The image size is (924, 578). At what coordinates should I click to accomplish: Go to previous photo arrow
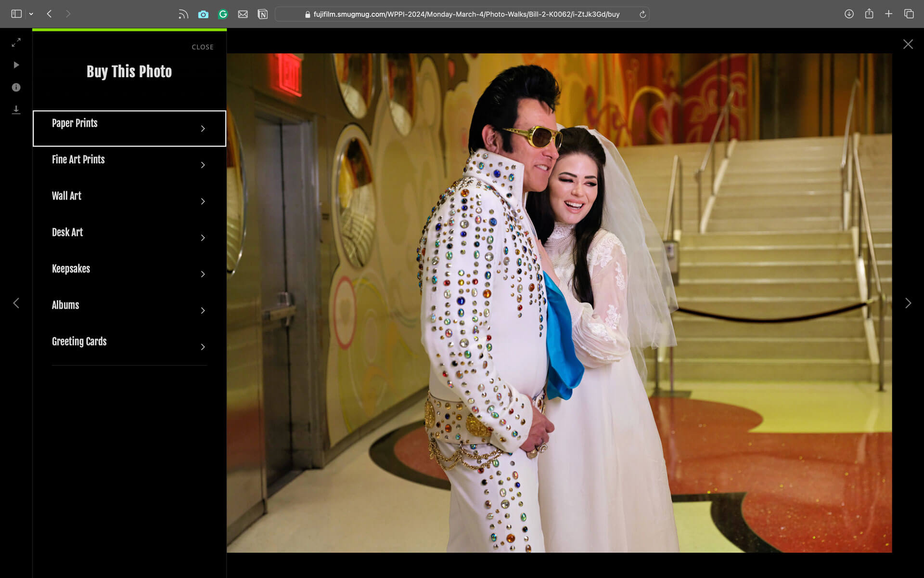point(16,303)
